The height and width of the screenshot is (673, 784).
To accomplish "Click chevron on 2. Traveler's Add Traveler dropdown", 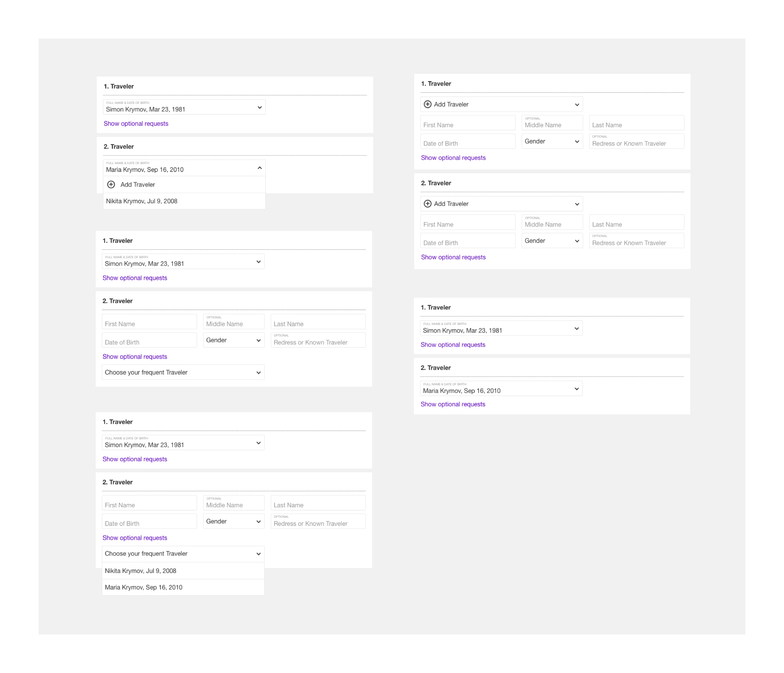I will 577,204.
